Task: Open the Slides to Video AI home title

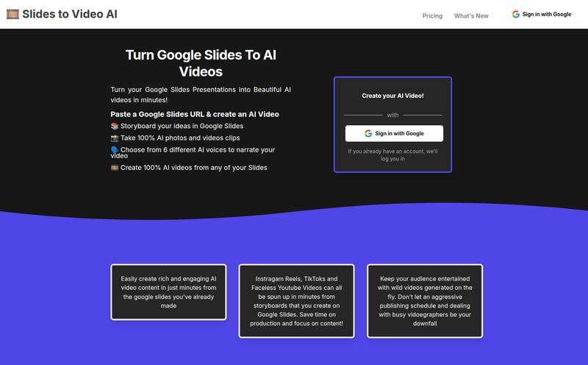Action: pyautogui.click(x=70, y=14)
